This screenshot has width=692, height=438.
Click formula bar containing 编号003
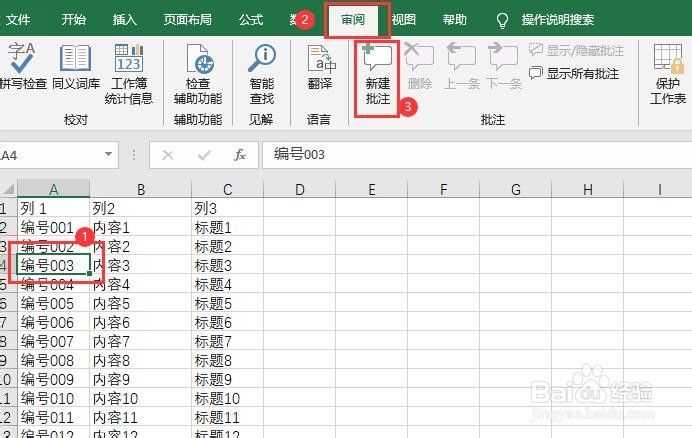click(478, 155)
